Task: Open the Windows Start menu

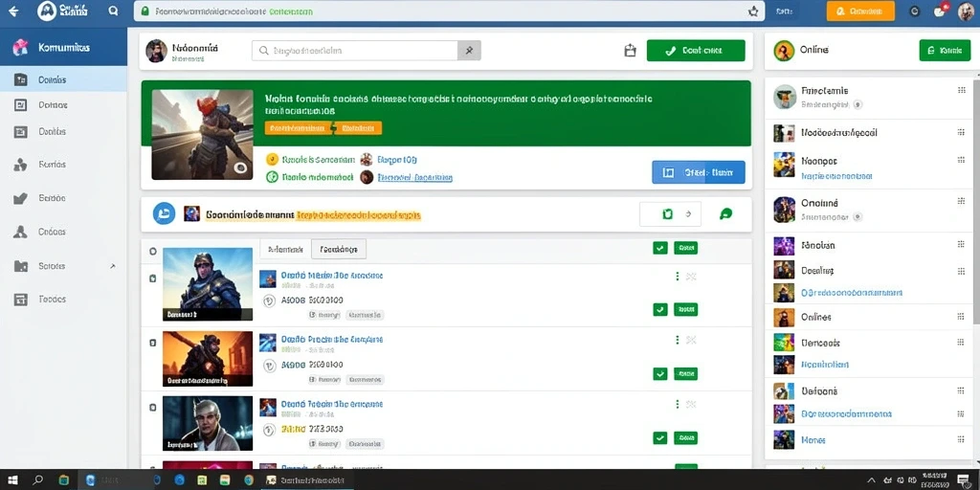Action: 11,480
